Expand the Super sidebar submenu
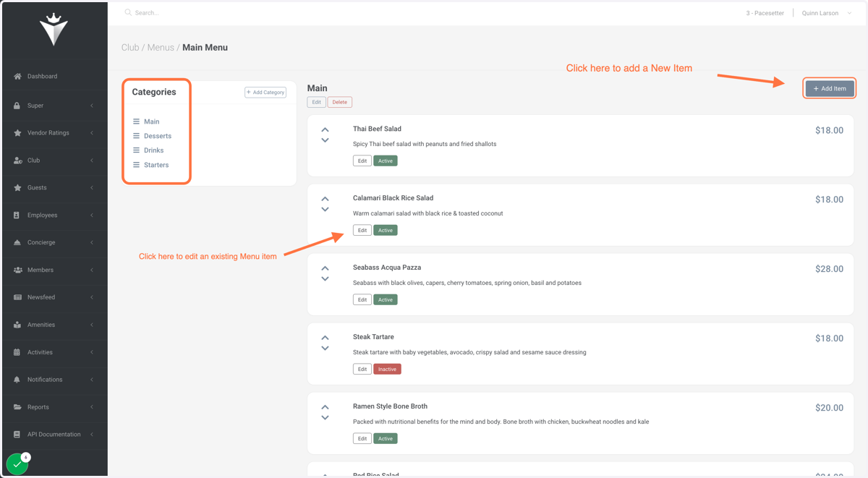The height and width of the screenshot is (478, 868). point(92,106)
